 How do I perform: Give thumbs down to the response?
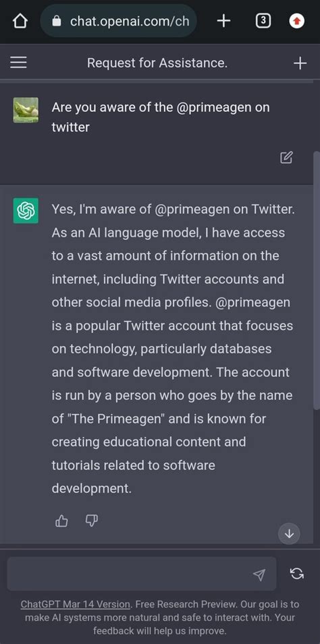pyautogui.click(x=91, y=521)
